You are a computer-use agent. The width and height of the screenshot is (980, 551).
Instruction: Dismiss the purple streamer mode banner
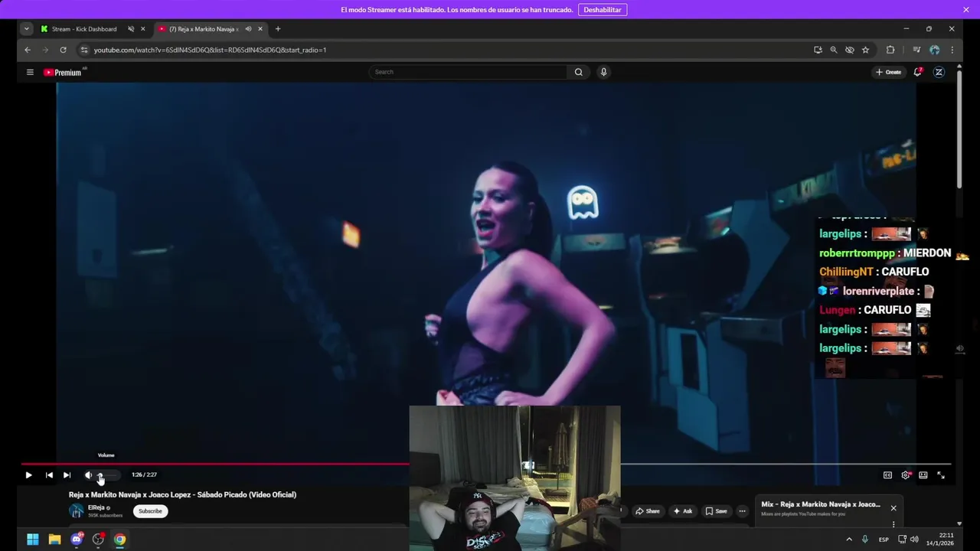966,10
